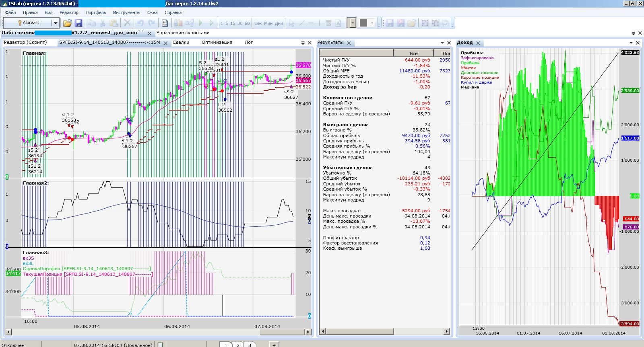The image size is (644, 347).
Task: Open the Инструменты menu
Action: (x=126, y=12)
